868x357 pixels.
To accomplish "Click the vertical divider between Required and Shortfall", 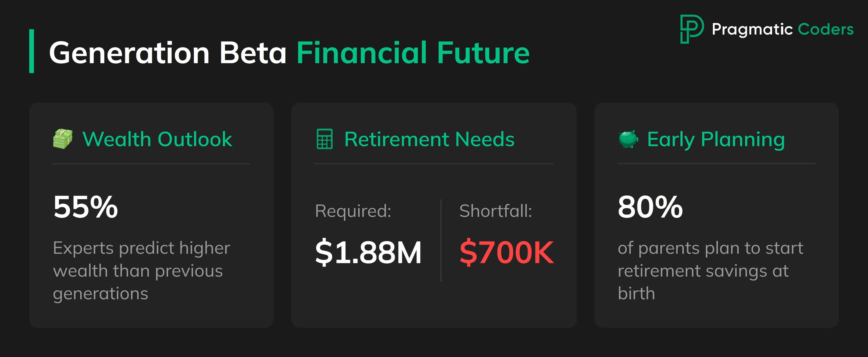I will [441, 240].
